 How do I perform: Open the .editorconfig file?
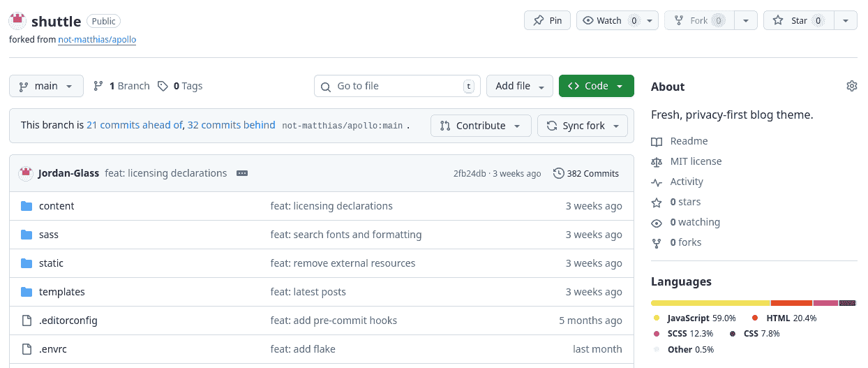68,321
